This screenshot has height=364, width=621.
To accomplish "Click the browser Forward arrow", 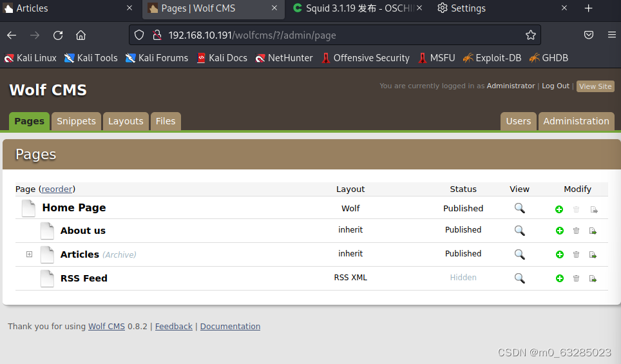I will (x=35, y=35).
